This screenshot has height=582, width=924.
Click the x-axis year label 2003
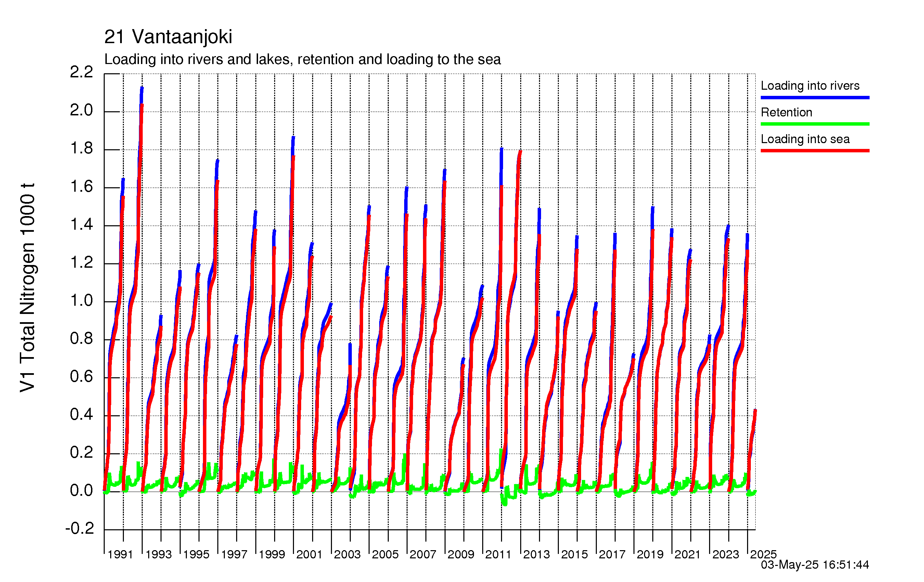[x=347, y=554]
